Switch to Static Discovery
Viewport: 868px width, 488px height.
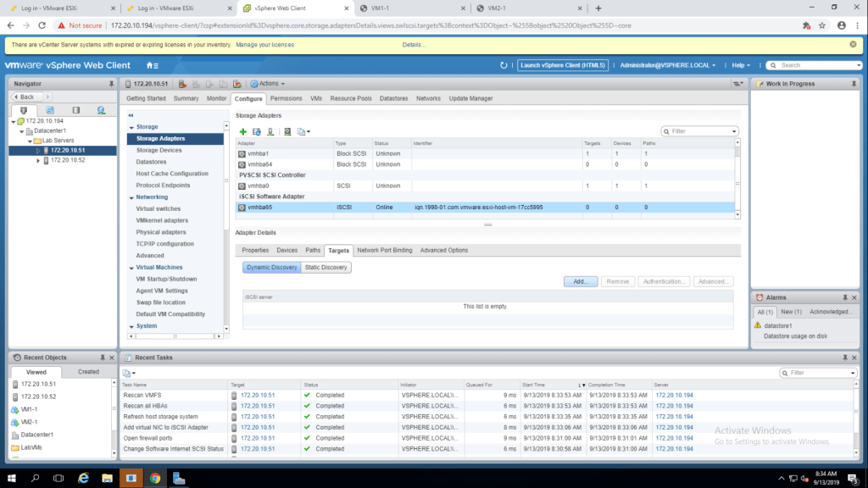tap(325, 267)
